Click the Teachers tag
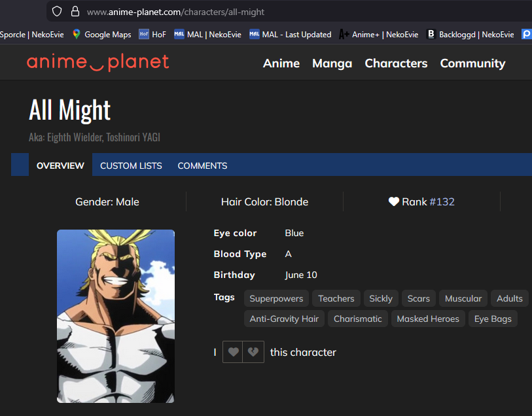Image resolution: width=532 pixels, height=416 pixels. click(336, 298)
